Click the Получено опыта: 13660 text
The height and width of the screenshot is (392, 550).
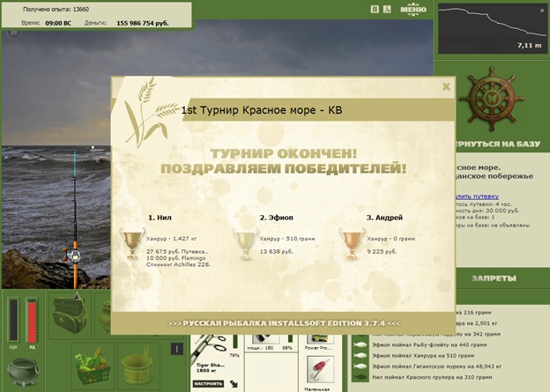[56, 10]
